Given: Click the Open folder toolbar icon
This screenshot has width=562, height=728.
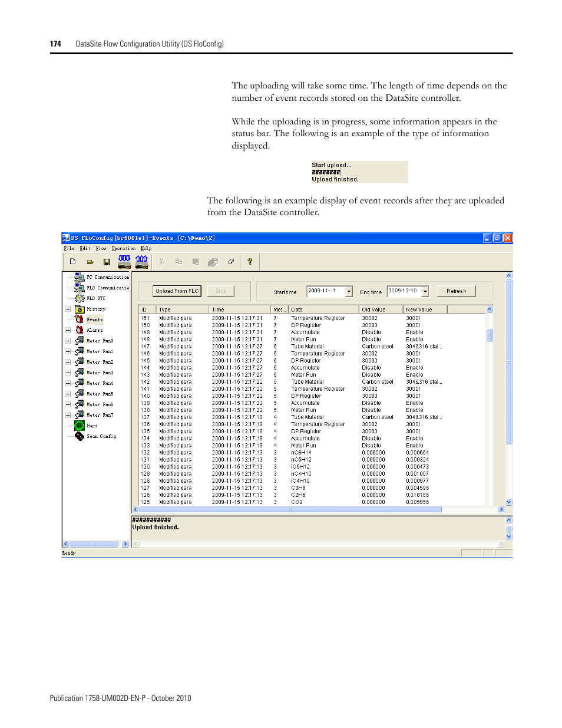Looking at the screenshot, I should [x=90, y=262].
